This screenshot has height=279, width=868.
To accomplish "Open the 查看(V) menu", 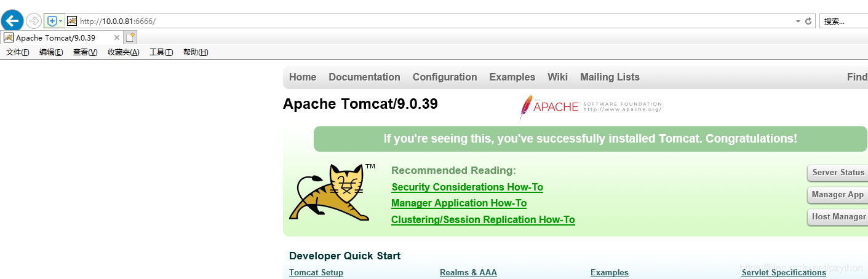I will 85,52.
